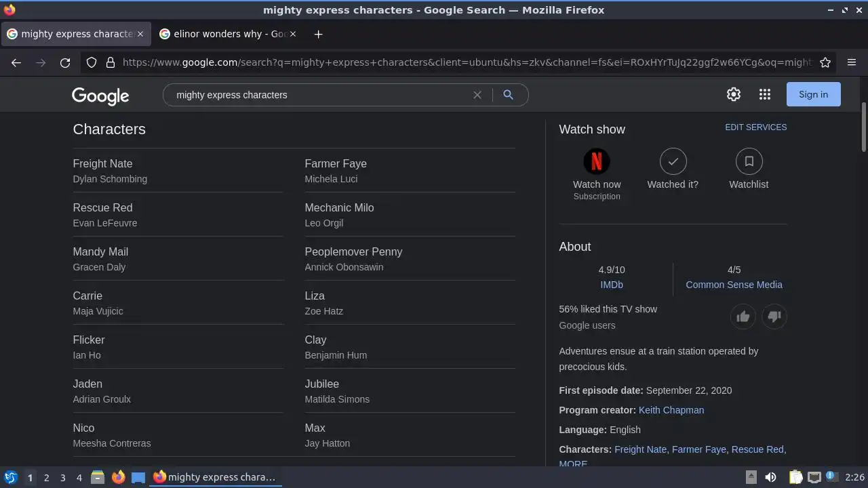The height and width of the screenshot is (488, 868).
Task: Select character Rescue Red
Action: click(102, 207)
